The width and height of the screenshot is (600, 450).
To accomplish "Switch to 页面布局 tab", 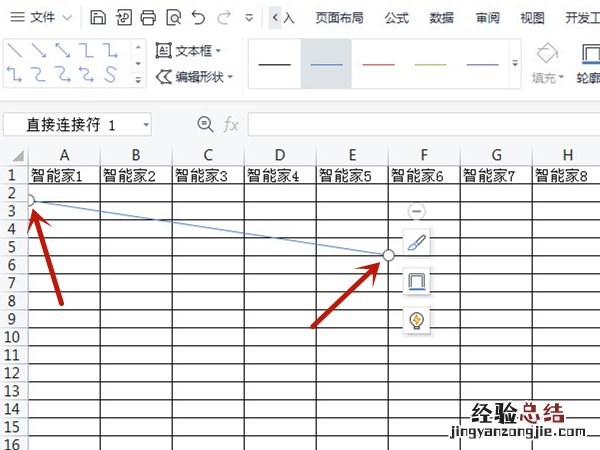I will [339, 18].
